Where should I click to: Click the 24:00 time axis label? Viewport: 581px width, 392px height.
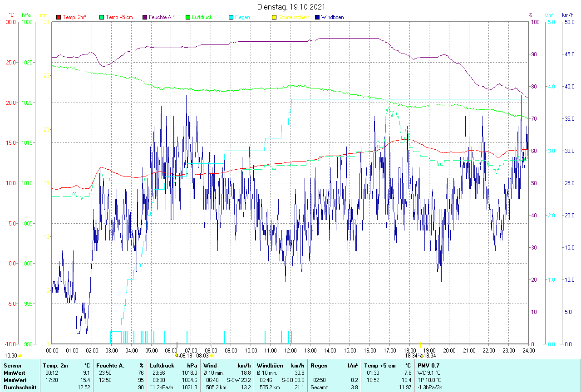click(x=529, y=350)
